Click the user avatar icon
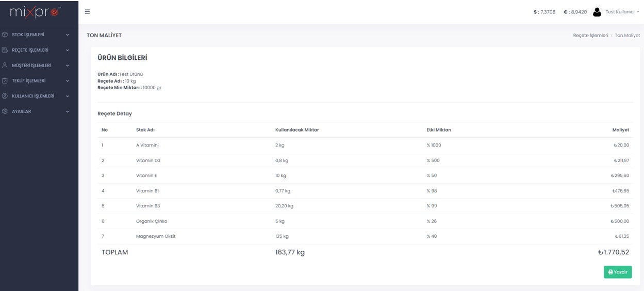This screenshot has width=644, height=291. tap(597, 11)
